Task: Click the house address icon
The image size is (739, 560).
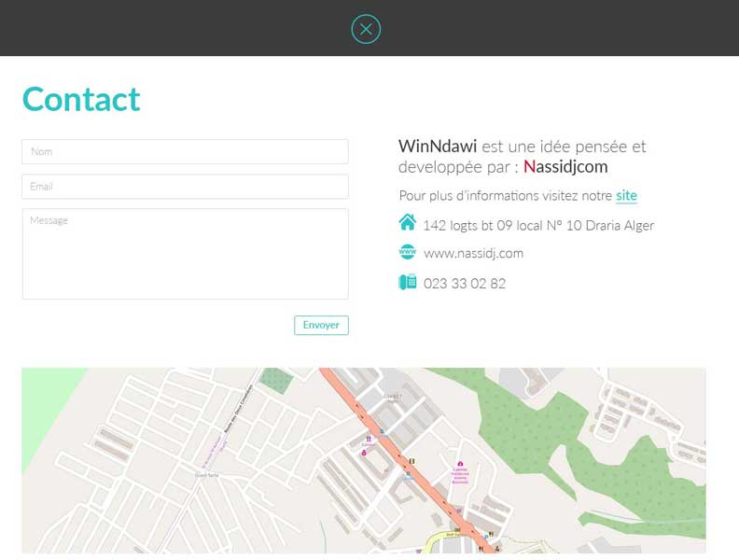Action: tap(407, 222)
